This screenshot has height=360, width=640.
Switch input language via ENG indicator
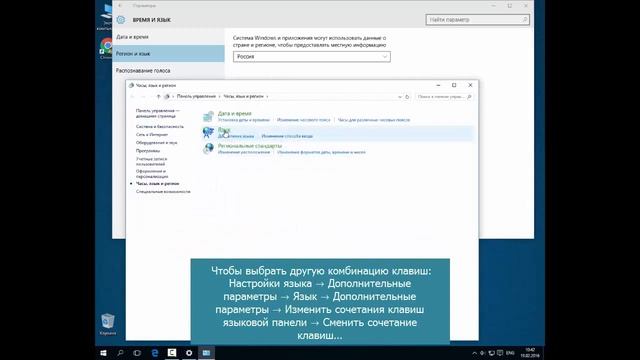point(510,353)
